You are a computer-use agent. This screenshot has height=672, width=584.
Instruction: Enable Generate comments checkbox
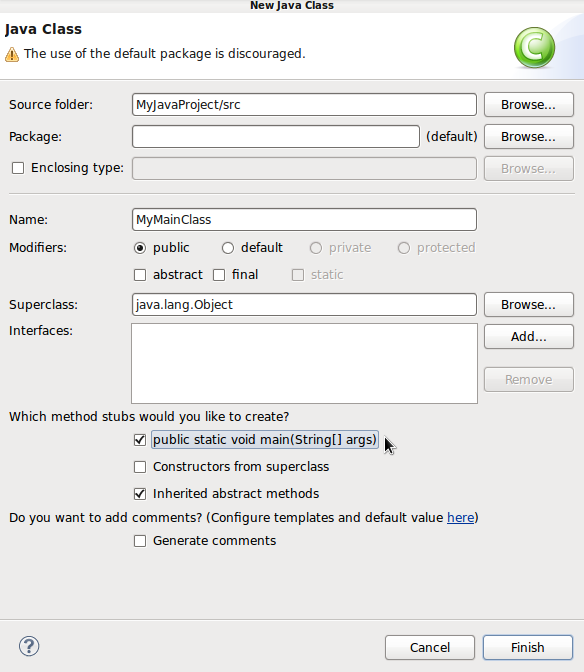coord(140,541)
